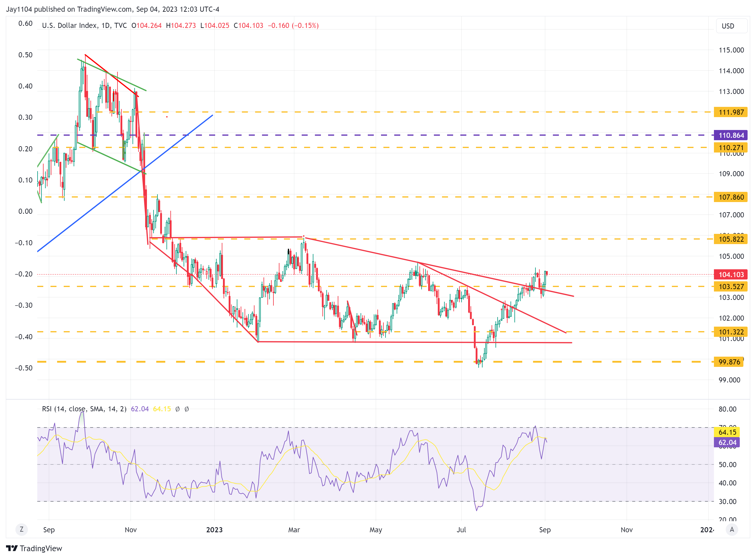Click the A auto-scale button at bottom right
Screen dimensions: 756x559
(x=732, y=529)
